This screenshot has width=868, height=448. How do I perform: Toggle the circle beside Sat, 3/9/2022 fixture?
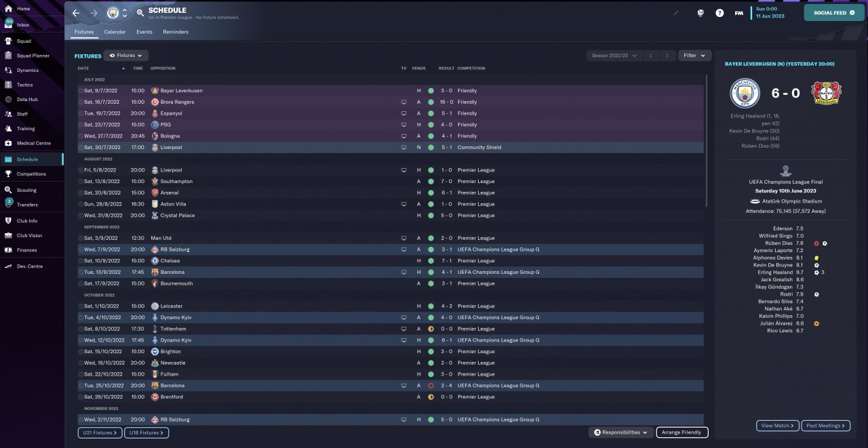click(81, 239)
